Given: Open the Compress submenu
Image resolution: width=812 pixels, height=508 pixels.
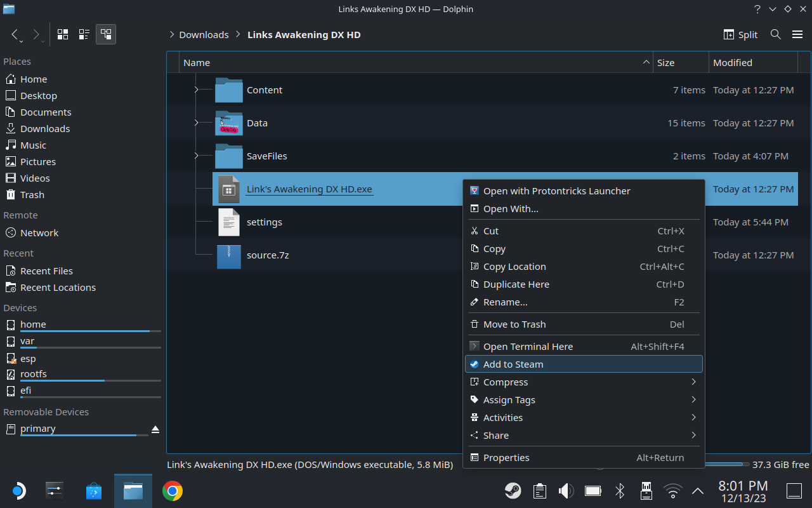Looking at the screenshot, I should point(584,382).
